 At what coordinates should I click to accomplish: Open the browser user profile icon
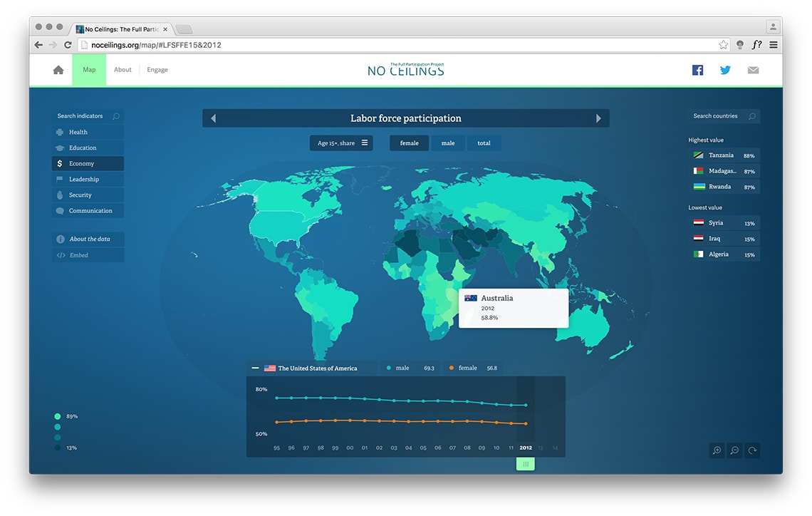pyautogui.click(x=773, y=26)
